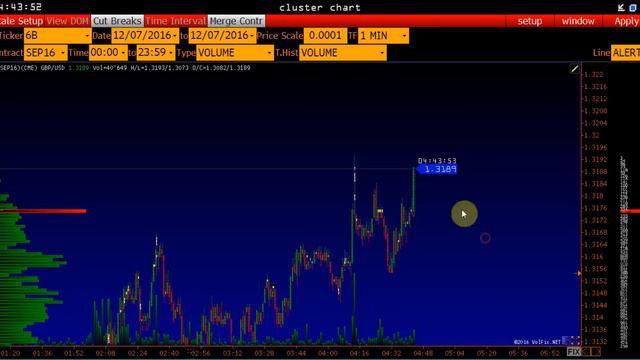640x360 pixels.
Task: Open the end time 23:59 dropdown
Action: (x=156, y=53)
